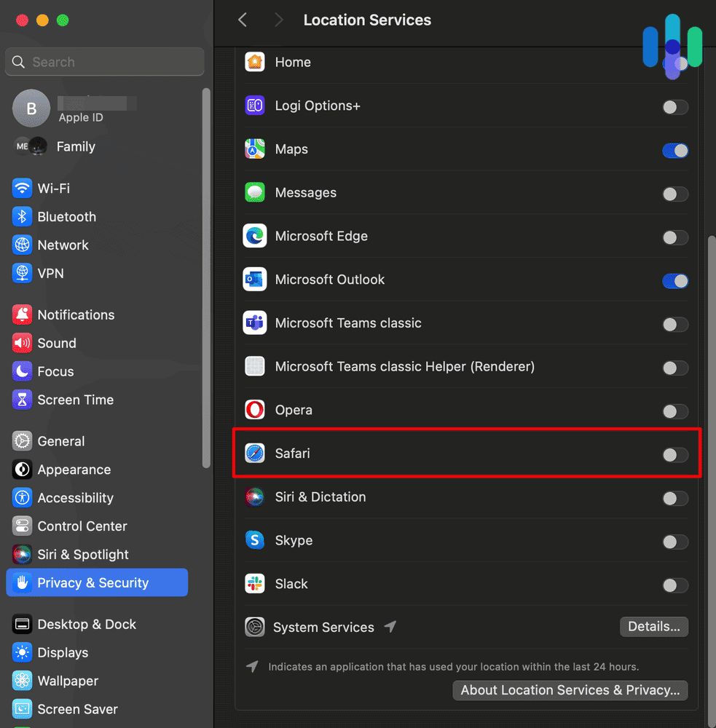Click the back navigation chevron
This screenshot has height=728, width=716.
[243, 20]
